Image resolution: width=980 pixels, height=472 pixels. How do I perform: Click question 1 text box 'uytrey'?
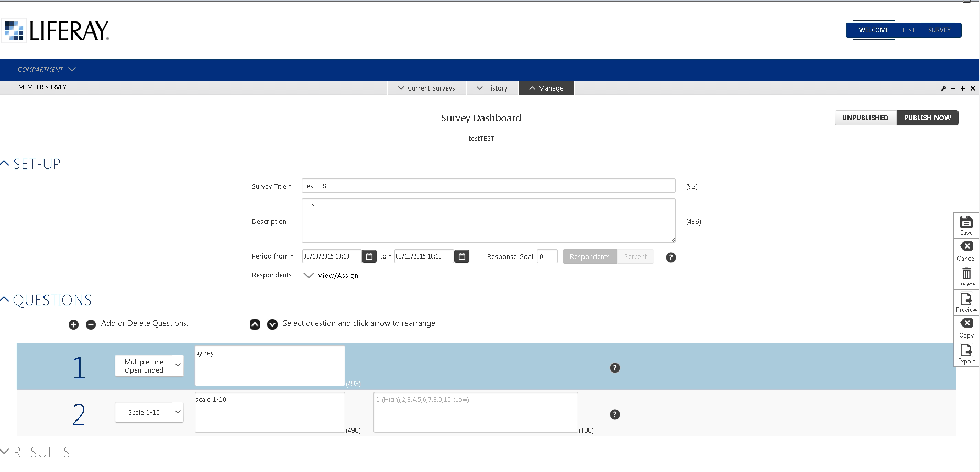[270, 366]
